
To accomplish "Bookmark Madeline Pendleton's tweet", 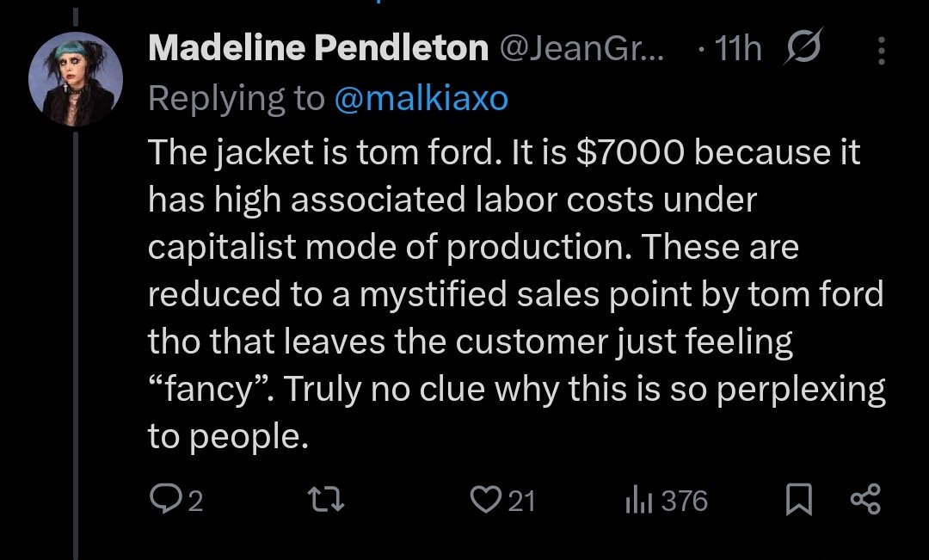I will (x=799, y=500).
